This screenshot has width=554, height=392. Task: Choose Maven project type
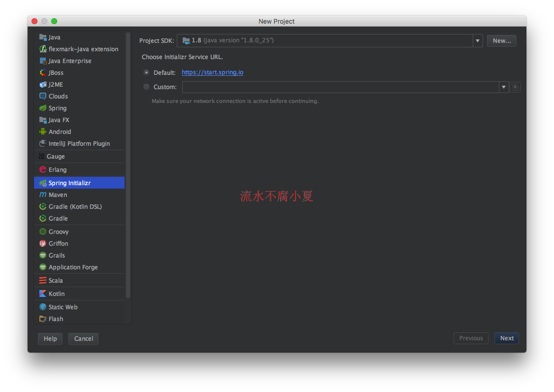click(79, 195)
